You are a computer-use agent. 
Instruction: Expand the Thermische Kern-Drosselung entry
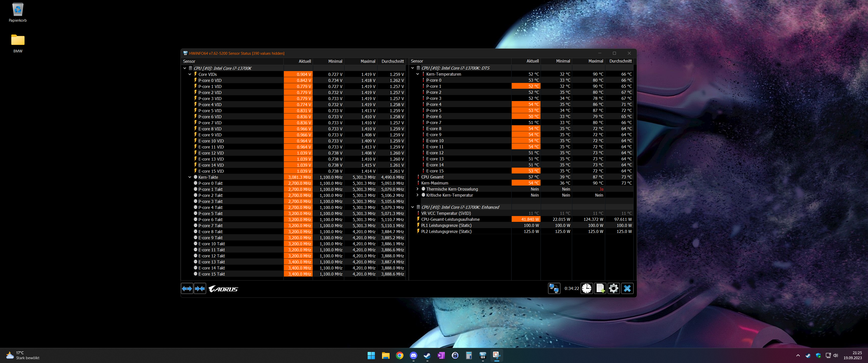pos(418,189)
